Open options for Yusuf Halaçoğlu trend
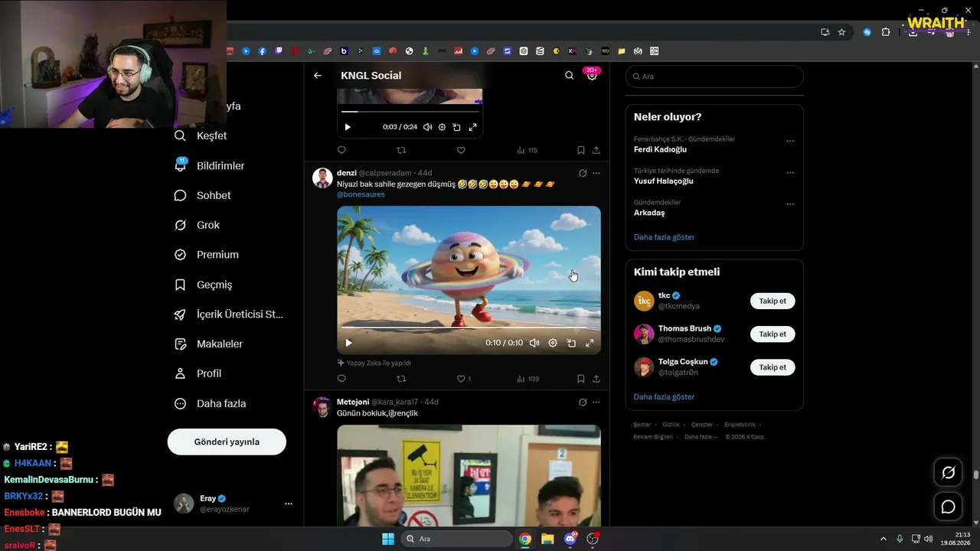This screenshot has height=551, width=980. tap(790, 173)
